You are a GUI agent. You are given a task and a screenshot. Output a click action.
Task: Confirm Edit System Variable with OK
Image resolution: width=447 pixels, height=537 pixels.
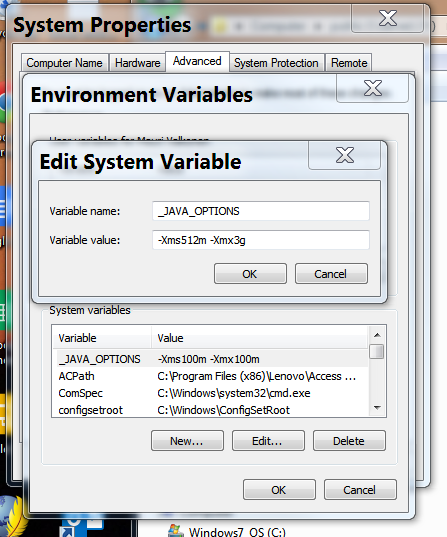(x=250, y=274)
